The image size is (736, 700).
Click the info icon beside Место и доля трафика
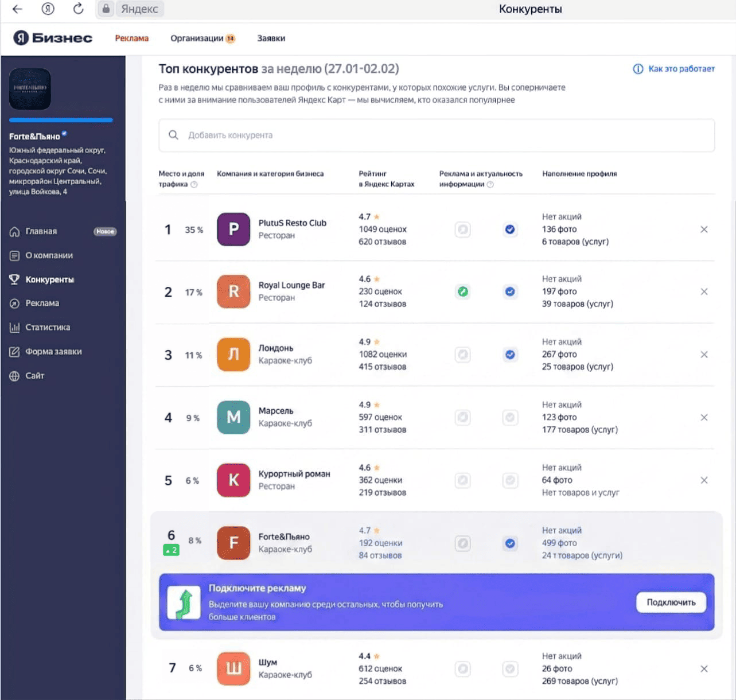194,184
